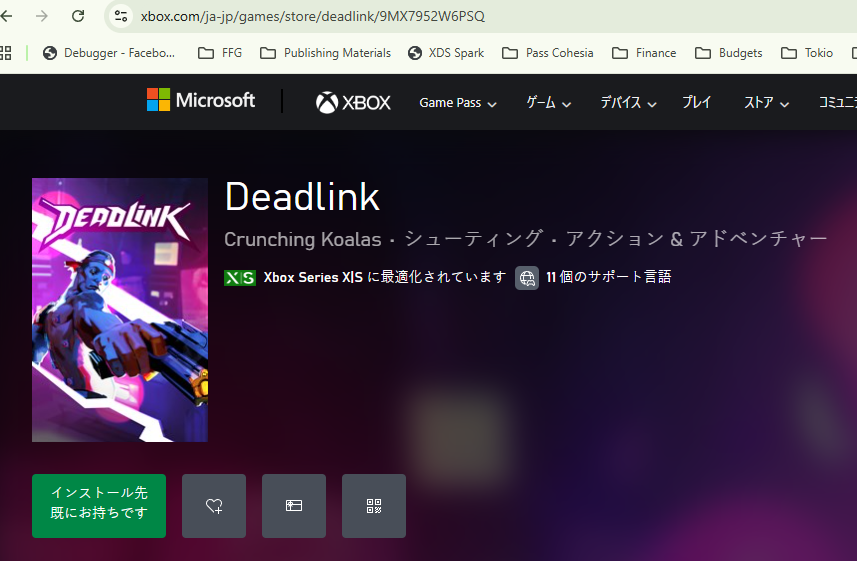Click the green インストール先 button
The height and width of the screenshot is (561, 857).
pos(99,506)
